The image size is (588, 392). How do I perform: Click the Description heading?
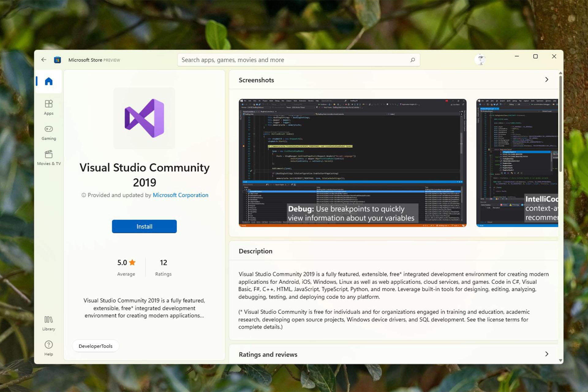(255, 251)
